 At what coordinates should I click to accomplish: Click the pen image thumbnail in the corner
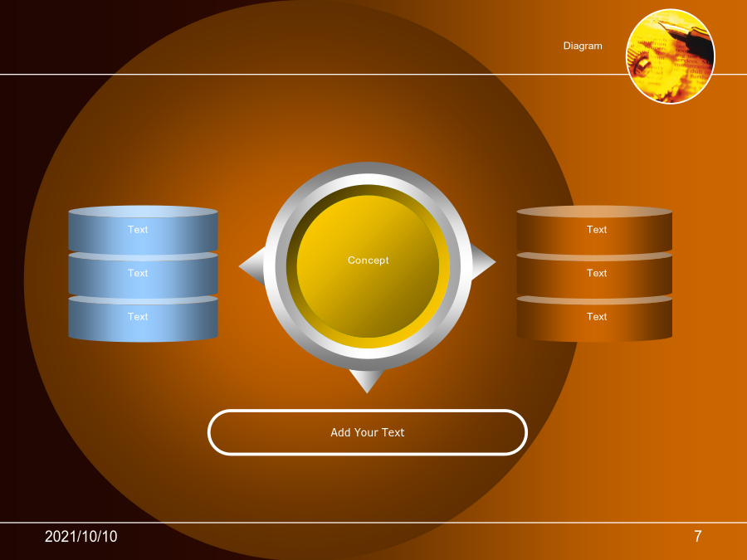point(671,56)
